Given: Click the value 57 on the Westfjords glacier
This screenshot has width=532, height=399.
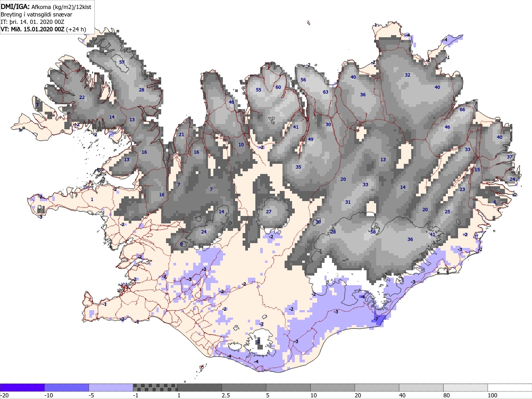Looking at the screenshot, I should 122,62.
